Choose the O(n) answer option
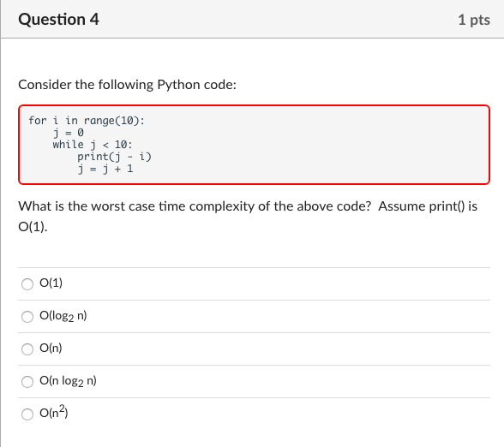The height and width of the screenshot is (447, 504). (x=27, y=349)
